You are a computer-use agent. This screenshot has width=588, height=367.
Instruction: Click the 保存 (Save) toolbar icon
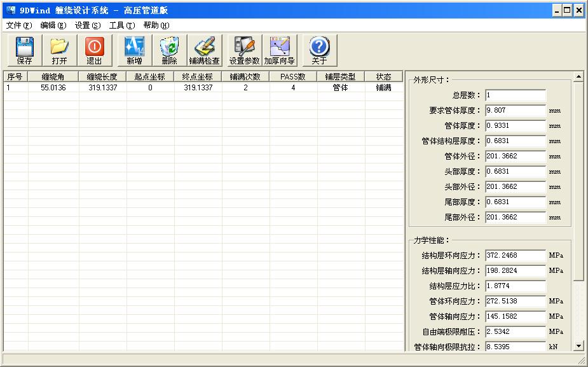click(24, 50)
